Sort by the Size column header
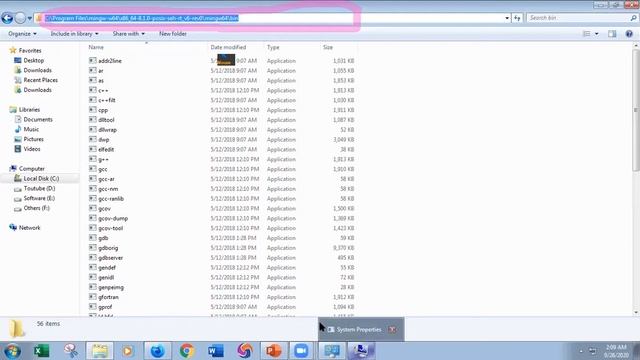640x360 pixels. tap(328, 47)
